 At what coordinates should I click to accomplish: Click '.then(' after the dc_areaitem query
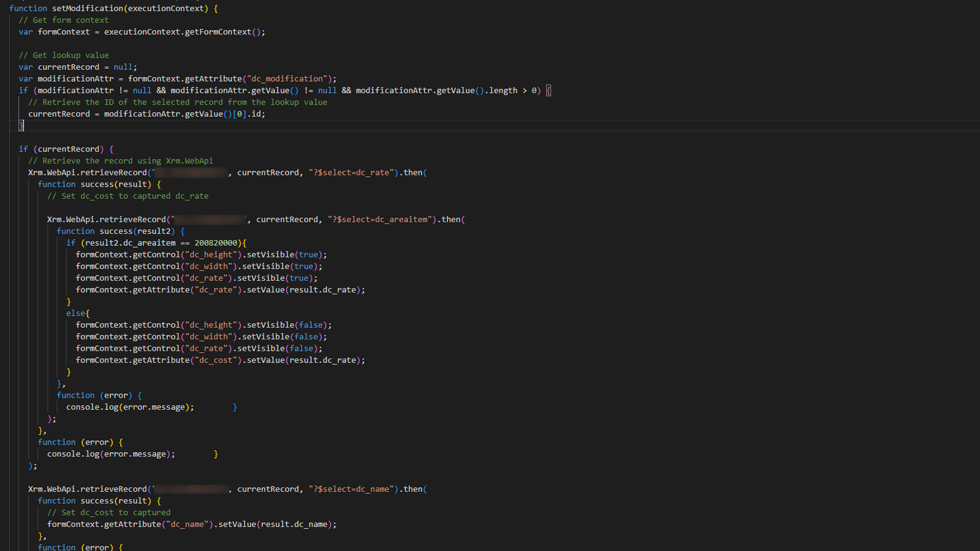451,219
